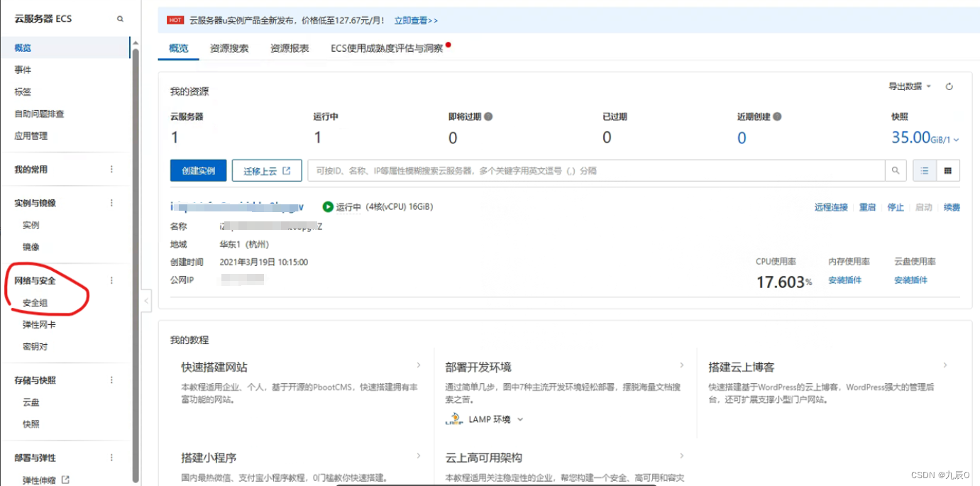Screen dimensions: 980x486
Task: Open the 导出数据 dropdown
Action: click(x=910, y=87)
